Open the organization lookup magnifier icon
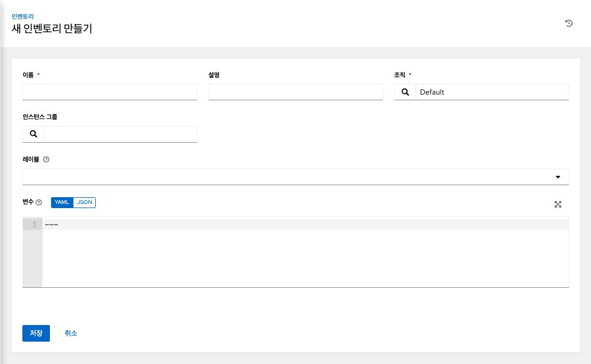 (x=405, y=92)
